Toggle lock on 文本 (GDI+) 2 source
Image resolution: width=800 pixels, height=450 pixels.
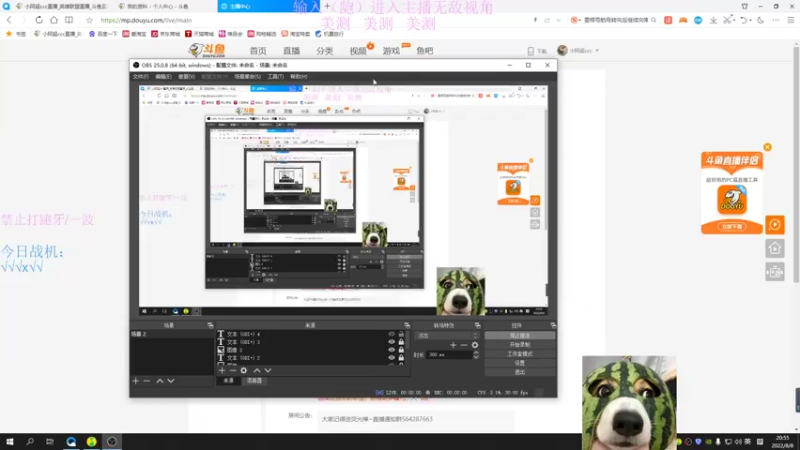401,358
